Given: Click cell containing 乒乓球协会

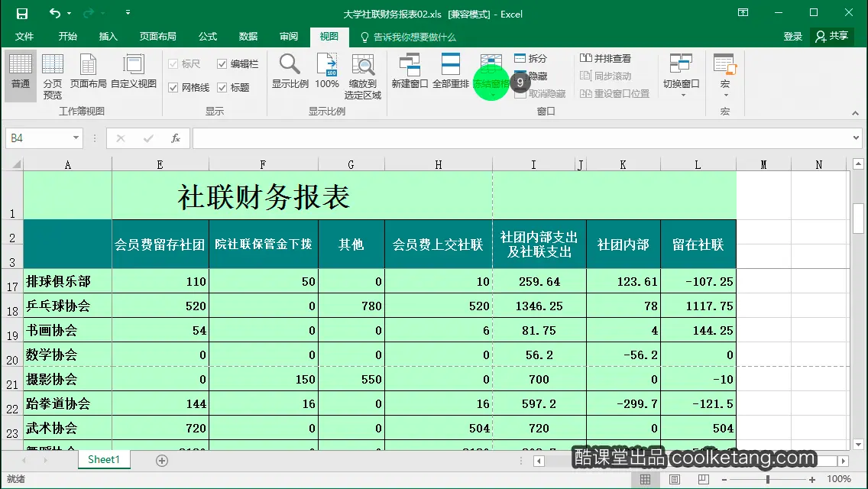Looking at the screenshot, I should (x=67, y=306).
